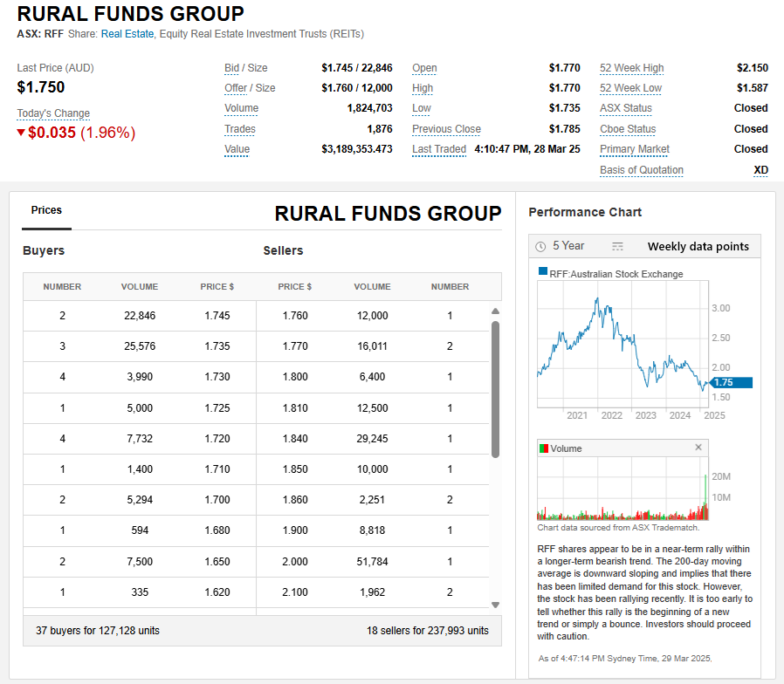Image resolution: width=784 pixels, height=684 pixels.
Task: Open the chart settings sliders icon
Action: 618,247
